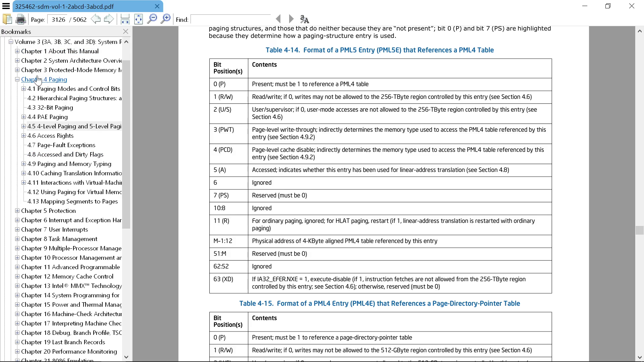Viewport: 644px width, 362px height.
Task: Expand Chapter 5 Protection bookmark
Action: pos(17,211)
